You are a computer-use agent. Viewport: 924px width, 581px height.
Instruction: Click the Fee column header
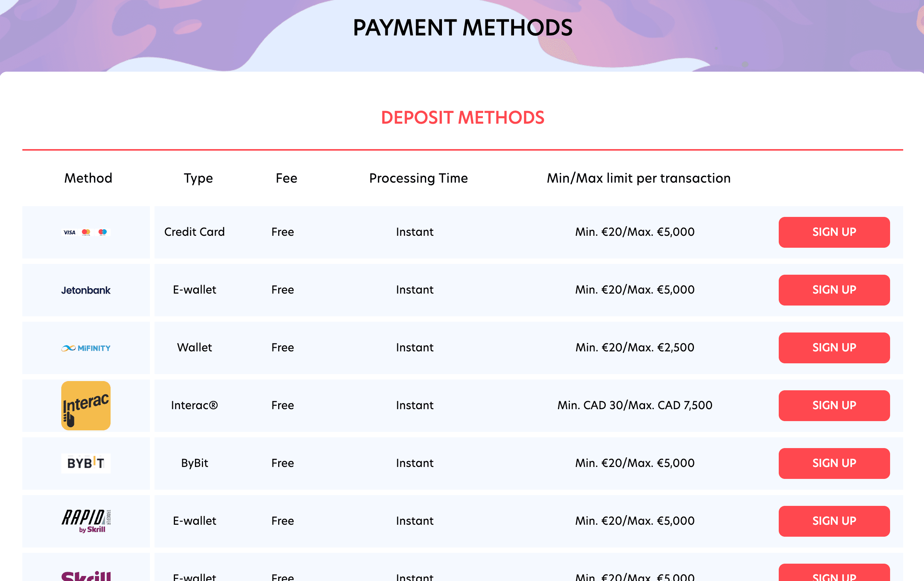coord(286,178)
